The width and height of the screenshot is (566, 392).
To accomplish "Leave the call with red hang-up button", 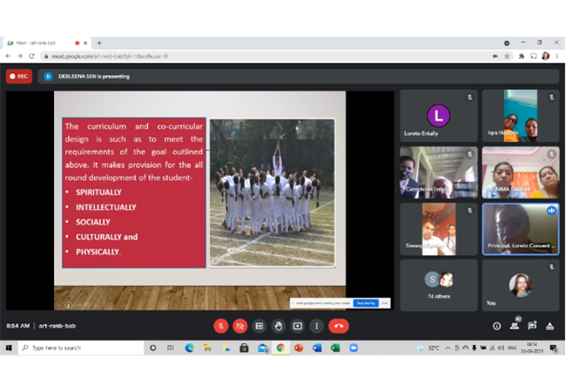I will click(339, 326).
